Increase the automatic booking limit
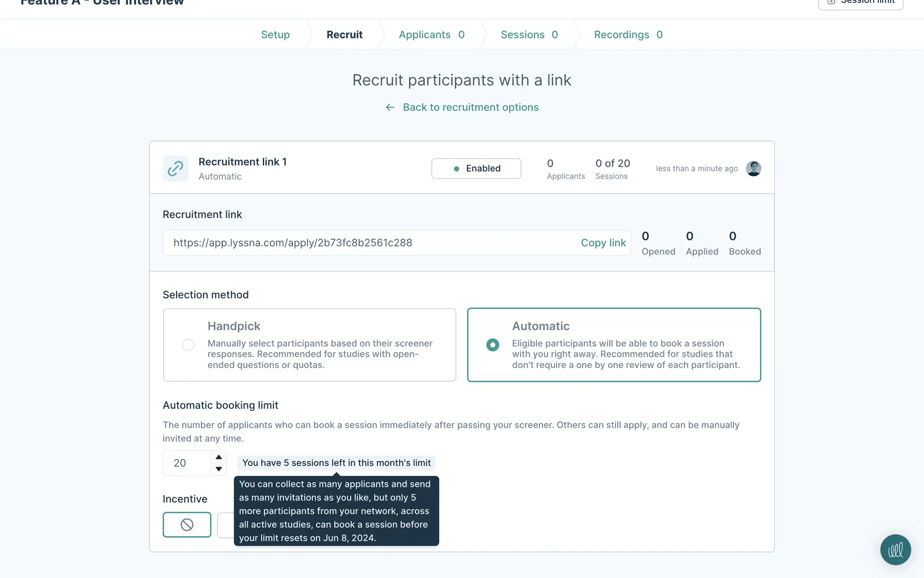Screen dimensions: 924x578 point(218,457)
